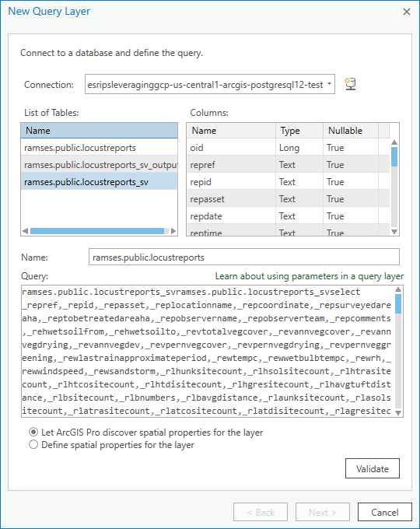Screen dimensions: 420x529
Task: Click the query box scroll-down arrow
Action: [398, 412]
